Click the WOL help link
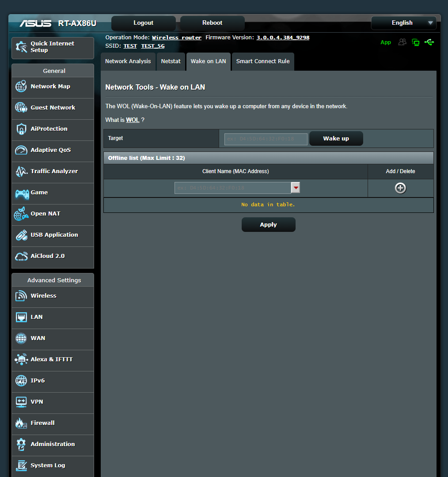This screenshot has width=448, height=477. (x=133, y=120)
